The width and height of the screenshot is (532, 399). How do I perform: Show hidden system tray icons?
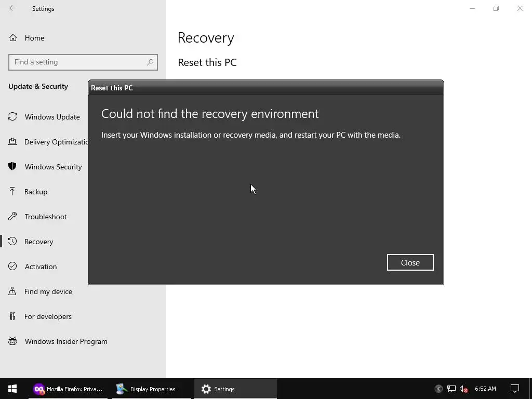click(438, 389)
